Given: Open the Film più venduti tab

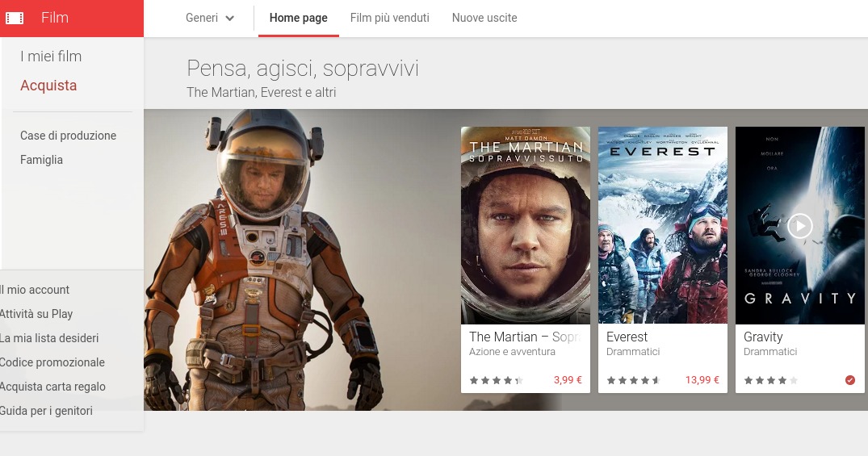Looking at the screenshot, I should 390,18.
